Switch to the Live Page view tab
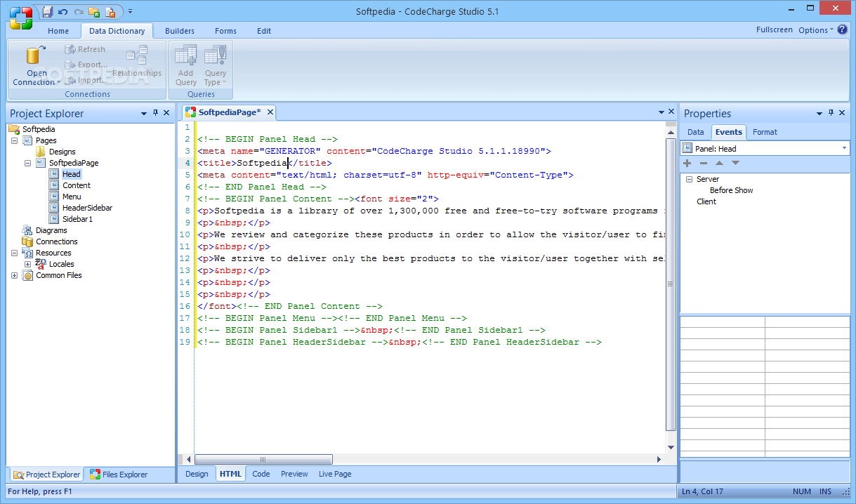The width and height of the screenshot is (856, 504). click(335, 474)
